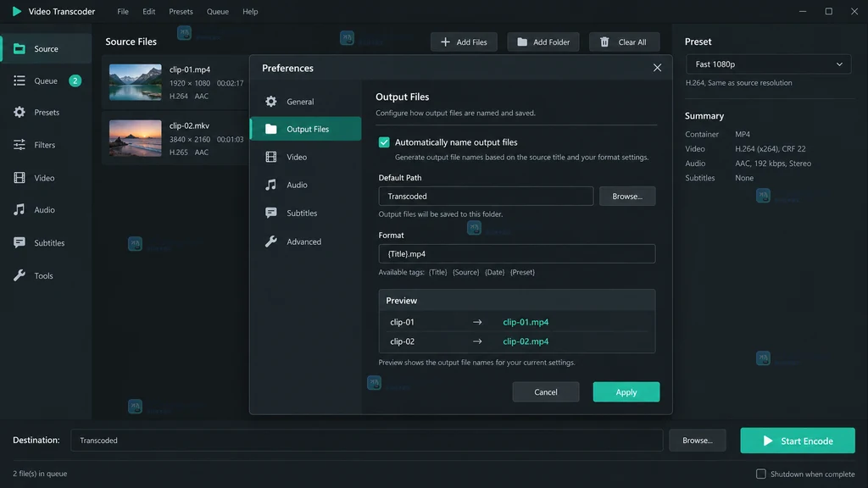Viewport: 868px width, 488px height.
Task: Select the clip-02.mkv thumbnail
Action: [135, 138]
